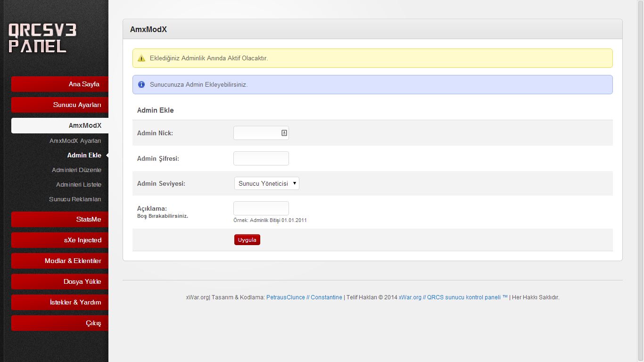Click the yellow warning triangle icon
The height and width of the screenshot is (362, 644).
click(141, 58)
